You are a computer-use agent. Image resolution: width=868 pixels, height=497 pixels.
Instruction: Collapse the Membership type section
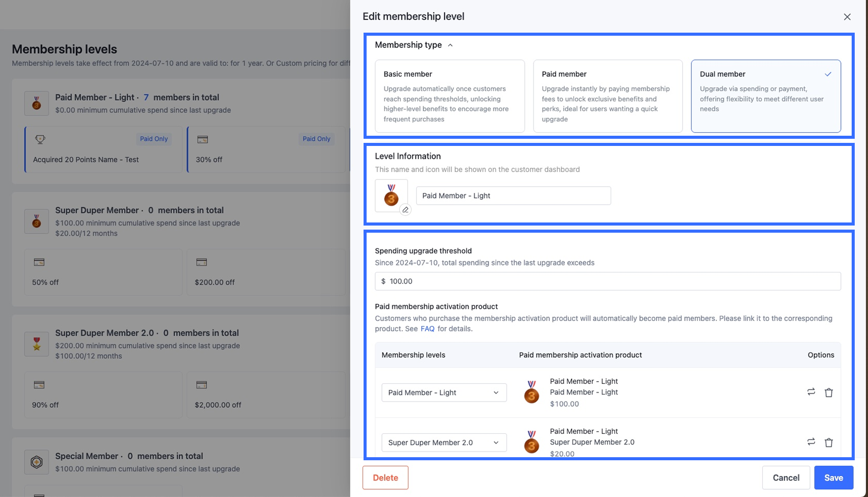450,45
